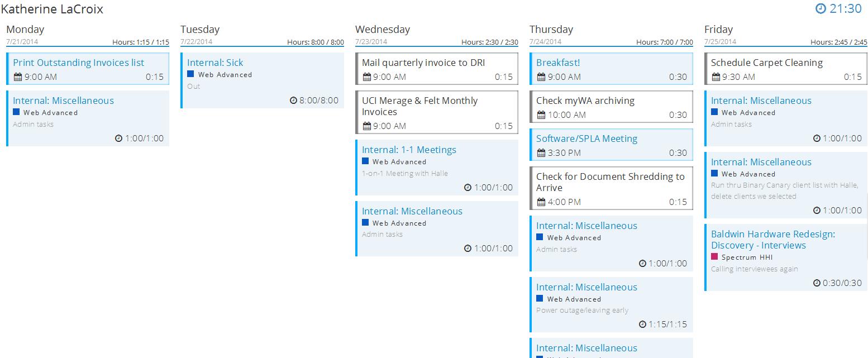Click calendar icon on Print Outstanding Invoices list
Screen dimensions: 868x358
[17, 77]
